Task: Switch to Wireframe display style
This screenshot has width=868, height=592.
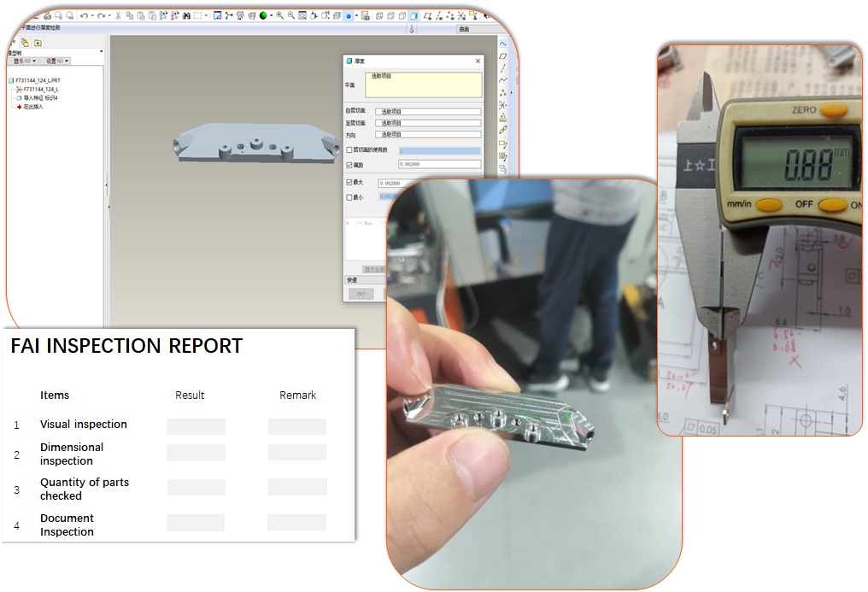Action: point(379,15)
